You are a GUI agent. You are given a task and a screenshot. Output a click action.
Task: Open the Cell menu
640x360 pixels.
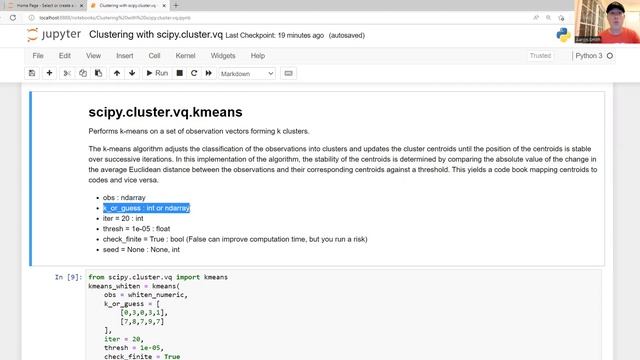(x=154, y=56)
